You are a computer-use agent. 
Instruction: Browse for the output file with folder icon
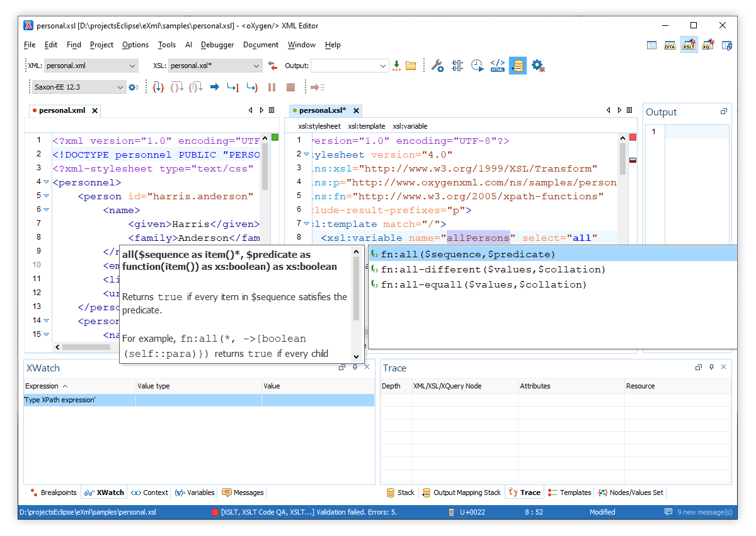click(411, 66)
